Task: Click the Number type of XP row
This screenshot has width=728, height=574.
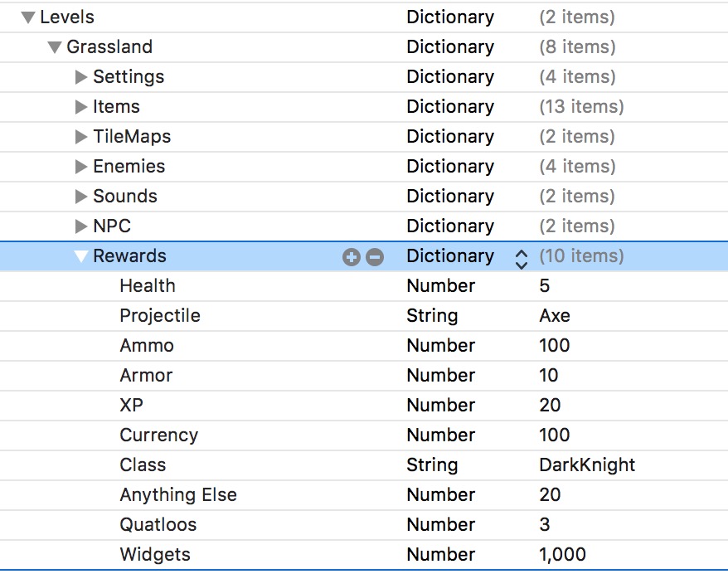Action: point(440,406)
